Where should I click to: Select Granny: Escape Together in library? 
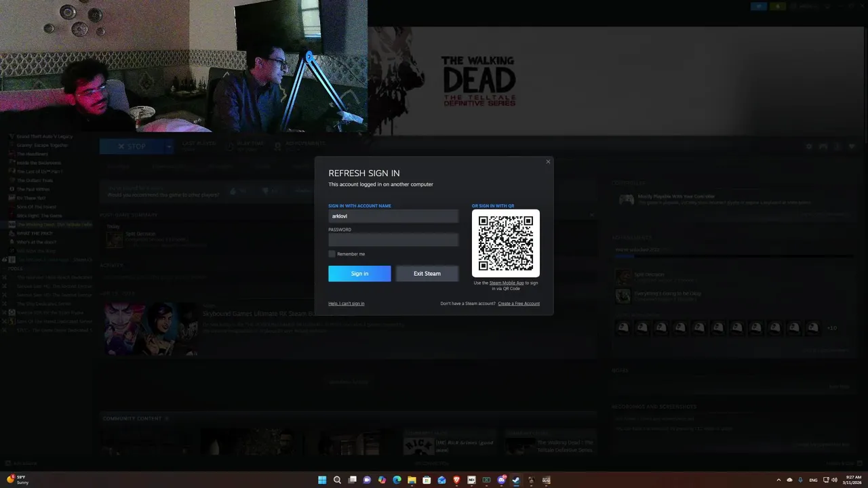click(42, 145)
